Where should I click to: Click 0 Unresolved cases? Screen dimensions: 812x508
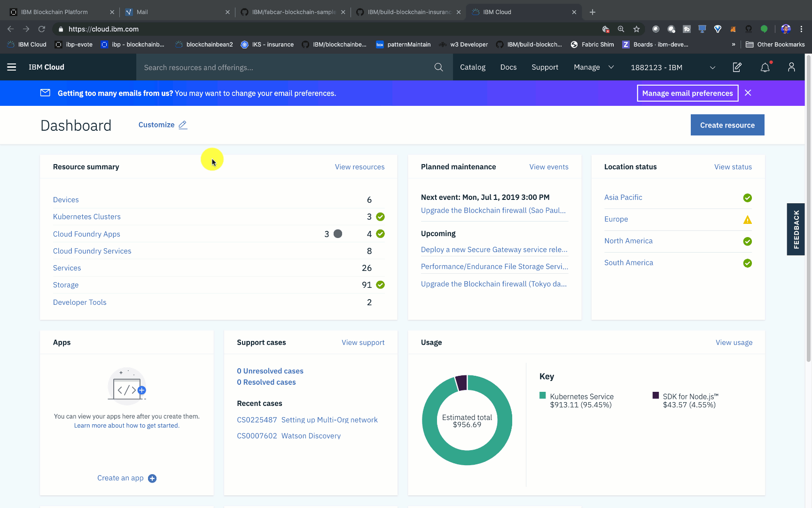point(270,371)
